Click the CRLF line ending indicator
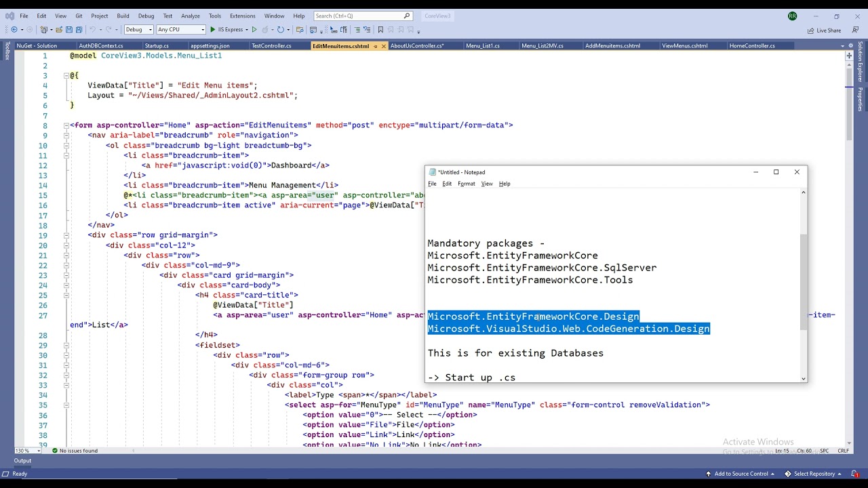 tap(844, 451)
